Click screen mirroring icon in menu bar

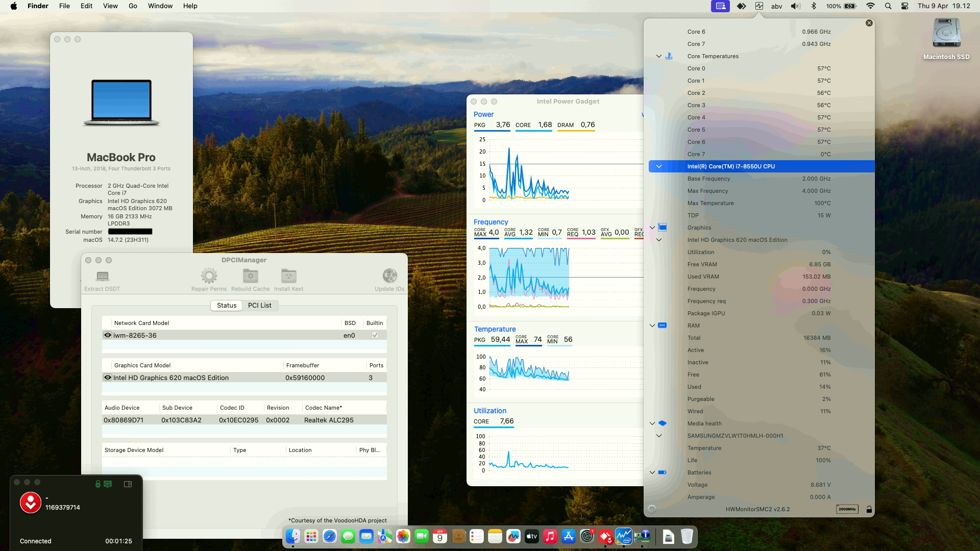pyautogui.click(x=720, y=6)
